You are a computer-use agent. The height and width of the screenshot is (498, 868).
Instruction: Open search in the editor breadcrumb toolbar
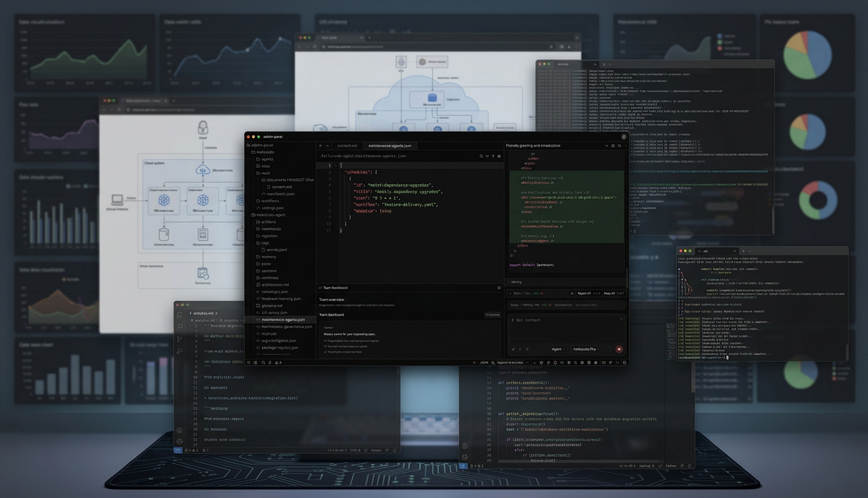coord(481,156)
